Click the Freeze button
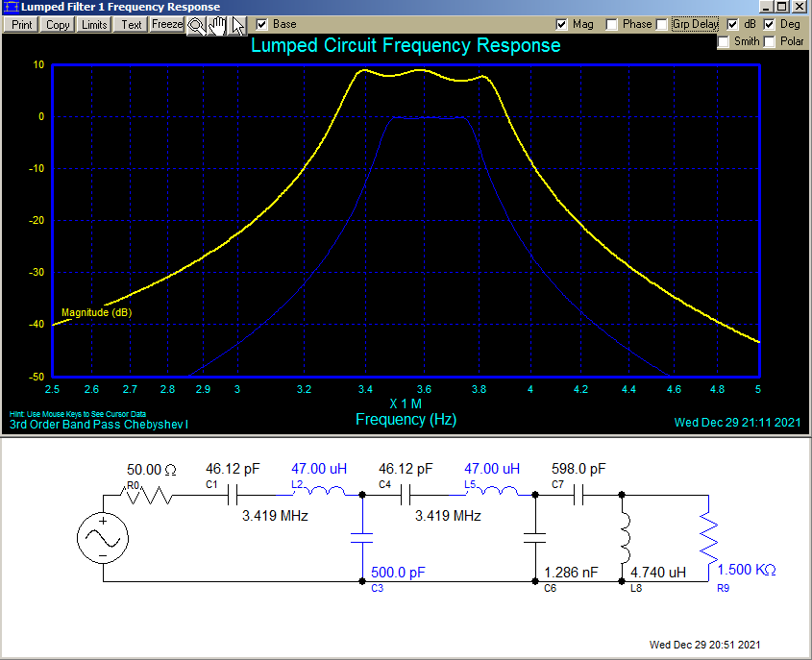Viewport: 812px width, 660px height. [166, 25]
